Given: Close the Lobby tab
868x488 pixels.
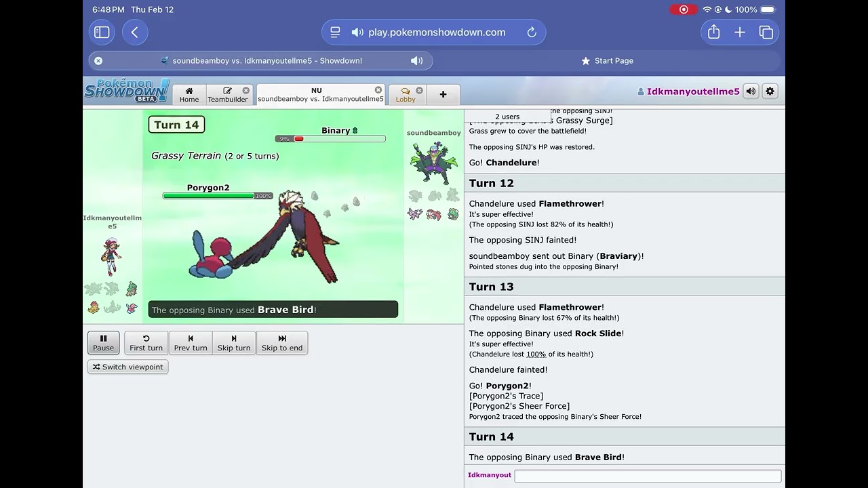Looking at the screenshot, I should [x=419, y=90].
